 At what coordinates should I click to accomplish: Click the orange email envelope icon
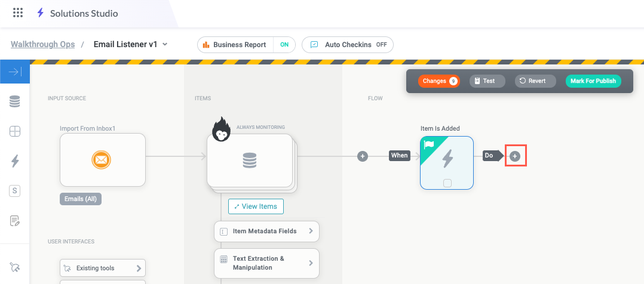pos(102,160)
